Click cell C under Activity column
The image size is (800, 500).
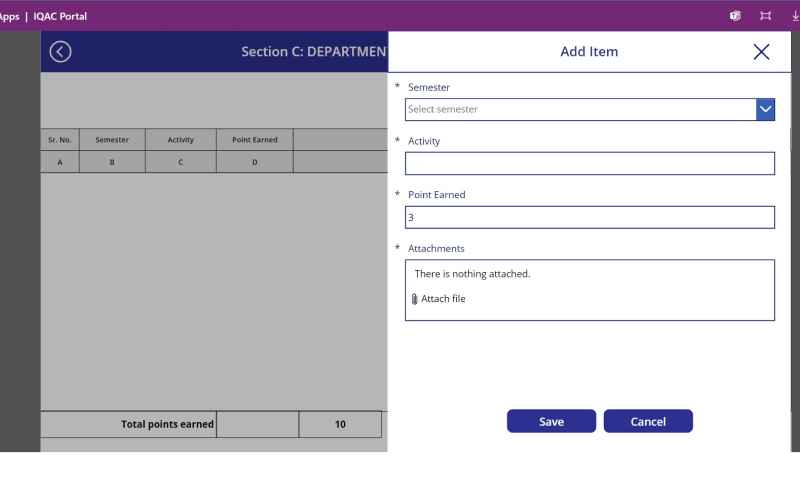[181, 162]
